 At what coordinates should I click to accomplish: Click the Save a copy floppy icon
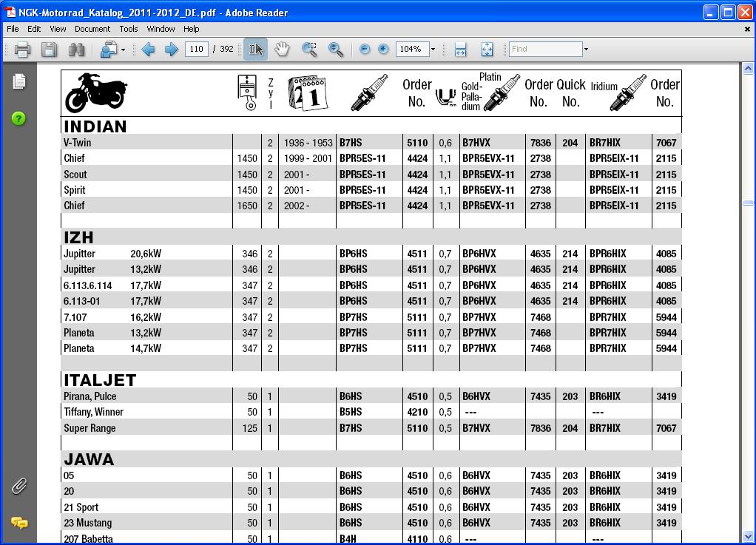(x=49, y=49)
